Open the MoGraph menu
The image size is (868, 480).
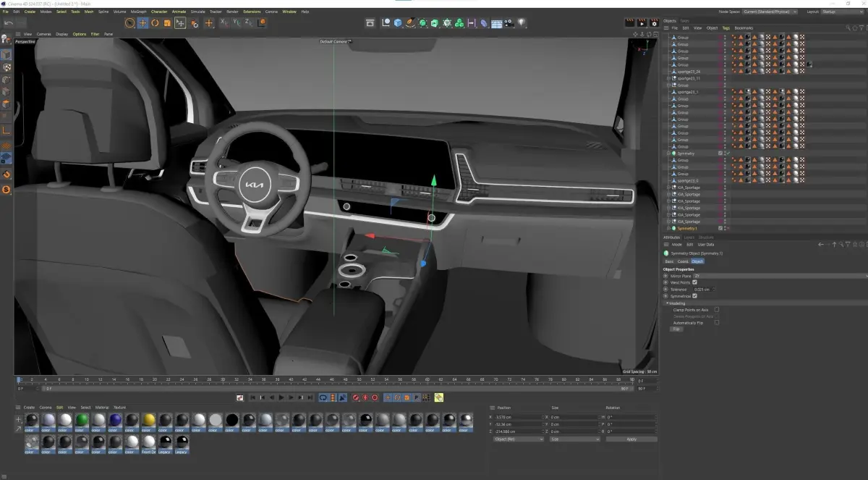coord(138,12)
